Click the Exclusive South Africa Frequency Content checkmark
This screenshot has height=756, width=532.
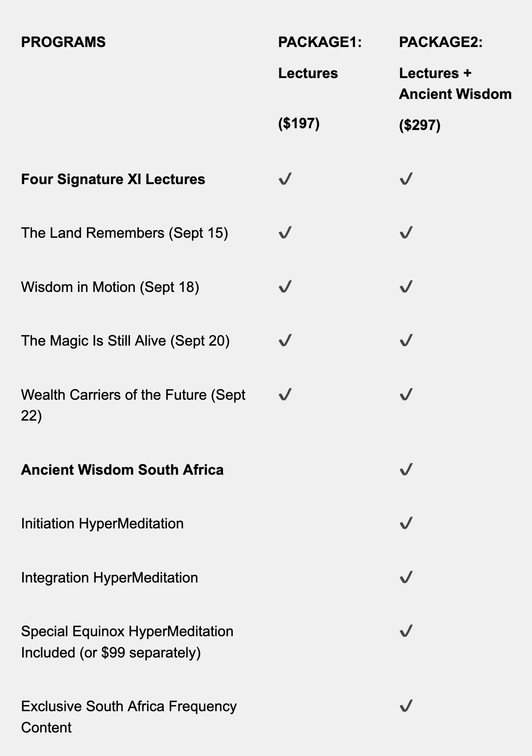point(406,706)
